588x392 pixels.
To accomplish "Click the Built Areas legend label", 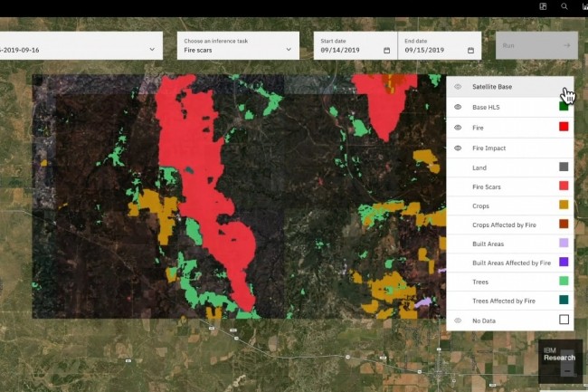I will coord(488,244).
